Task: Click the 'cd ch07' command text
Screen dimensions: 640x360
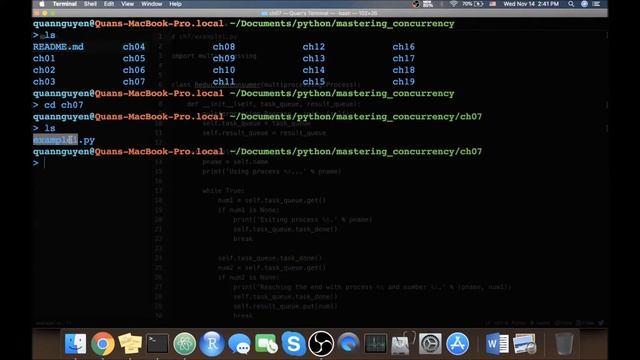Action: point(64,105)
